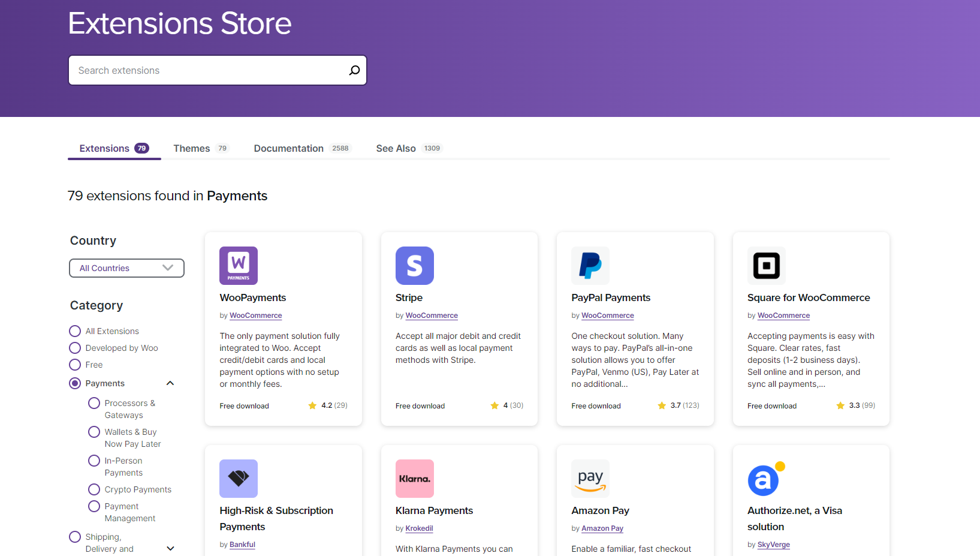Open WooCommerce link under Square

coord(783,315)
